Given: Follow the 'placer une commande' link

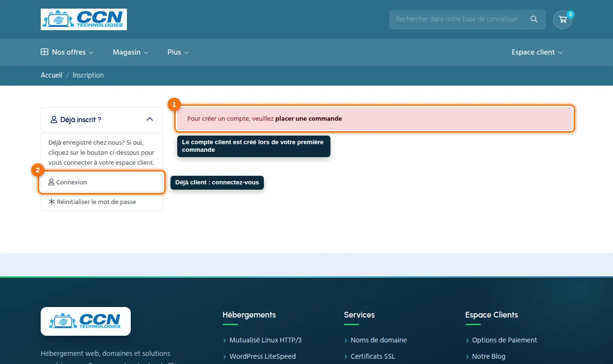Looking at the screenshot, I should [308, 118].
